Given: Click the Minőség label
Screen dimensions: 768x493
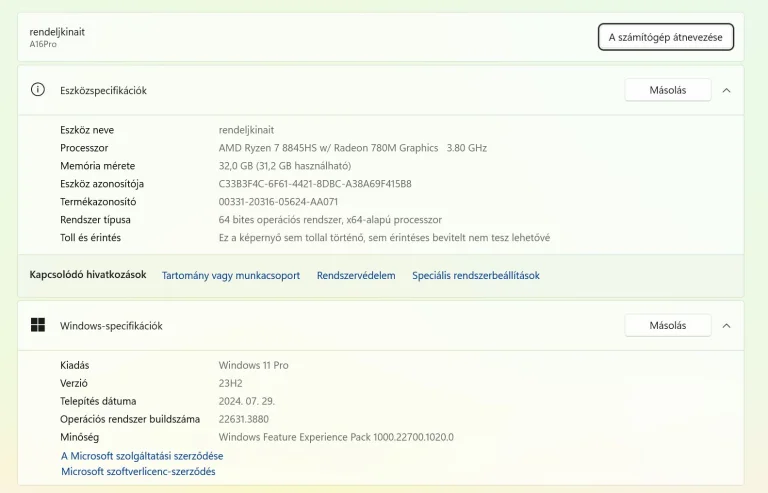Looking at the screenshot, I should pos(79,437).
